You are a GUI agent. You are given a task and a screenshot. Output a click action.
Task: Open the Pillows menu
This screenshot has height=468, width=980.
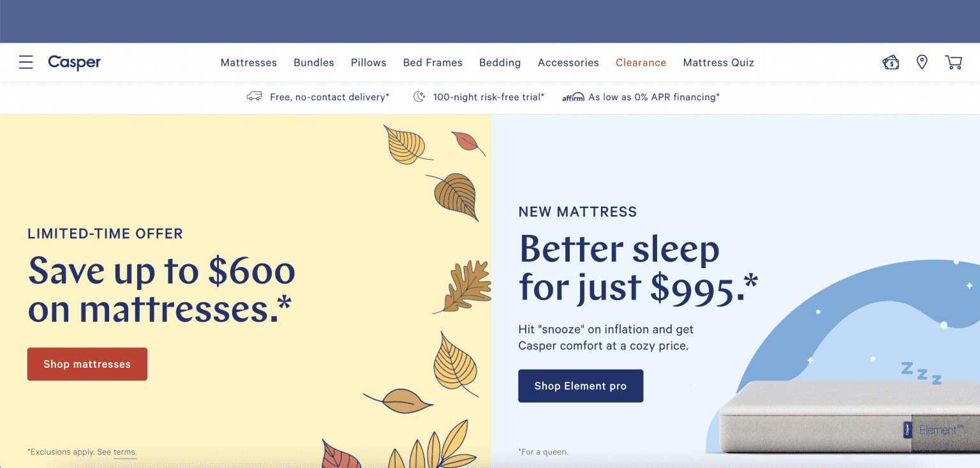368,62
